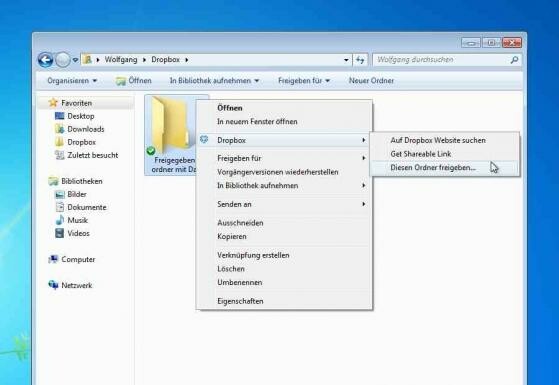Choose In neuem Fenster öffnen
The image size is (559, 385).
(x=284, y=122)
